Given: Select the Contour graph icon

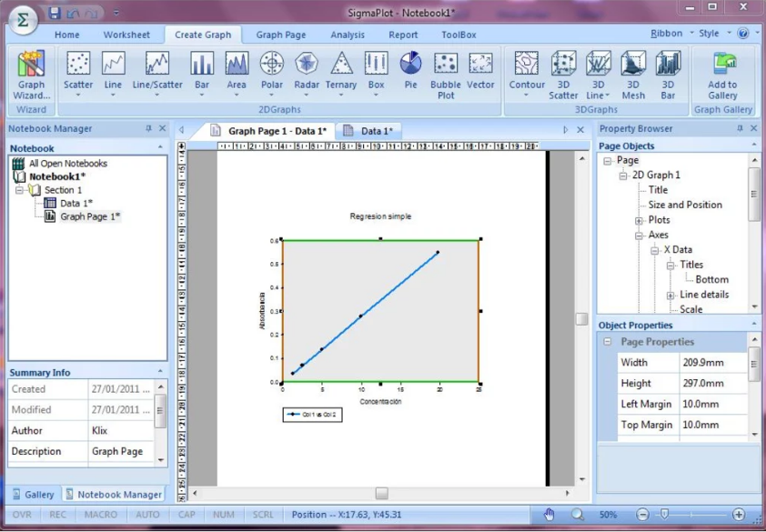Looking at the screenshot, I should coord(527,69).
